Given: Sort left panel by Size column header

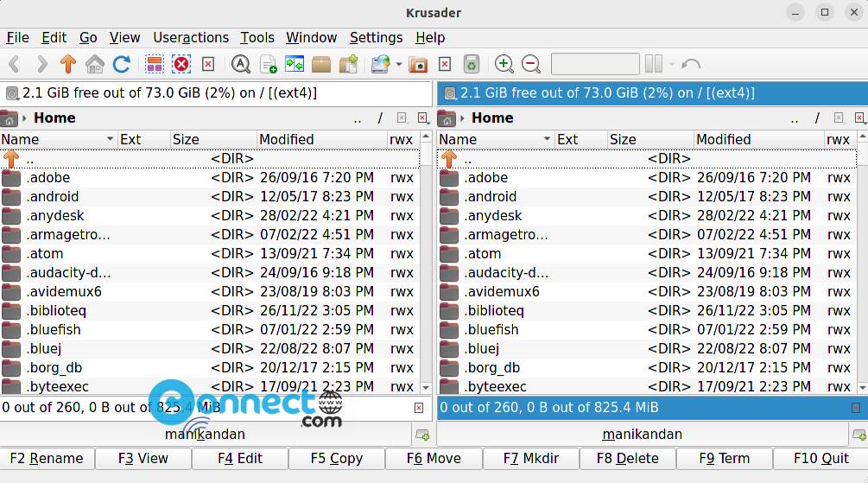Looking at the screenshot, I should point(213,140).
